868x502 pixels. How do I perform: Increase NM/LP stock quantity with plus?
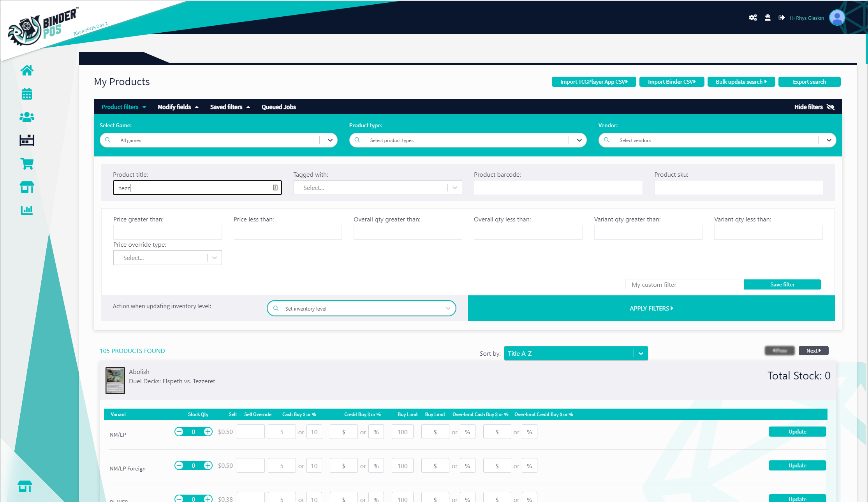pyautogui.click(x=208, y=432)
